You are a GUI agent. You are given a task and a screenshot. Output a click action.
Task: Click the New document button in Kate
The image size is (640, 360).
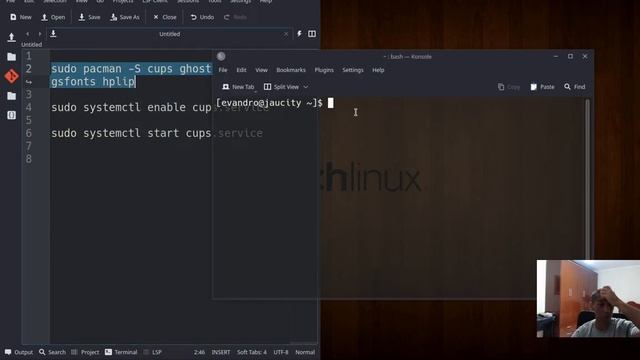(20, 17)
